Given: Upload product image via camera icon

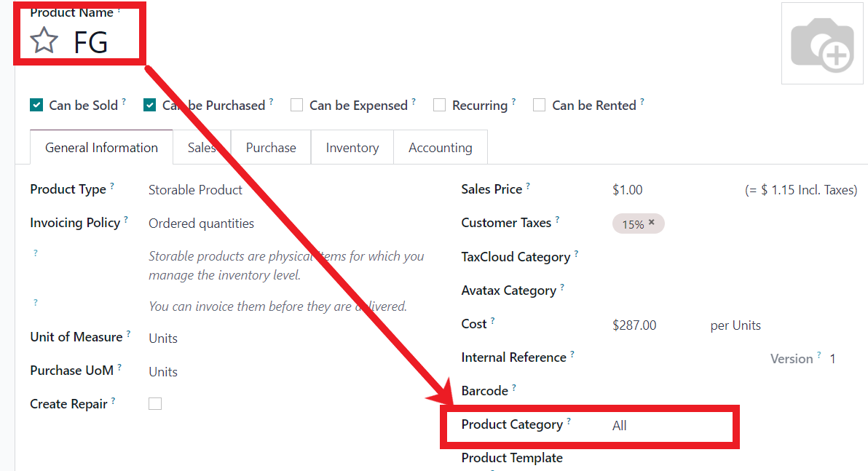Looking at the screenshot, I should tap(822, 44).
